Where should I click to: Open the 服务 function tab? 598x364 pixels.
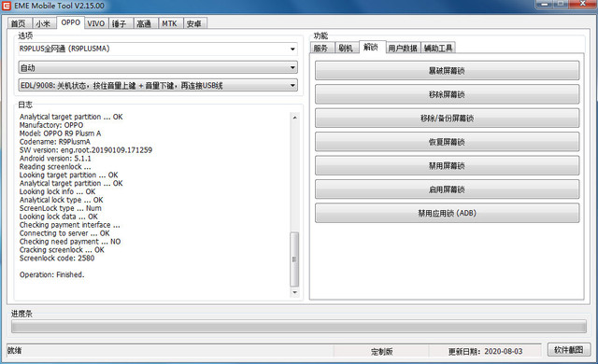coord(321,48)
